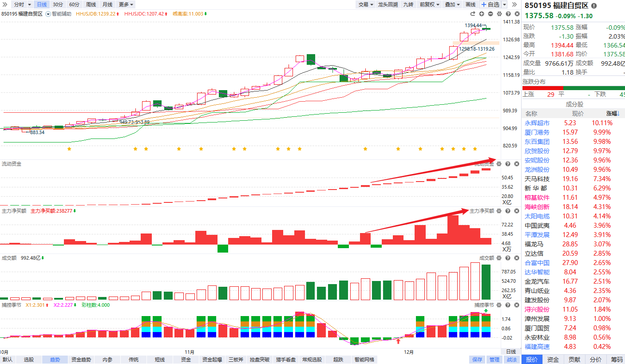Click the help icon for 成交额 panel
This screenshot has width=625, height=364.
508,258
